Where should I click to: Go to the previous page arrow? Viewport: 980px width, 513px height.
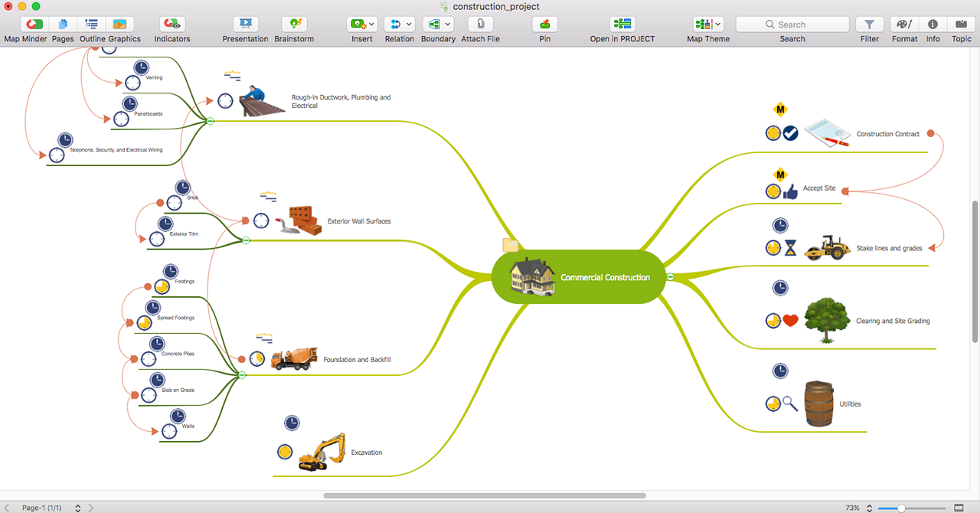pyautogui.click(x=6, y=508)
